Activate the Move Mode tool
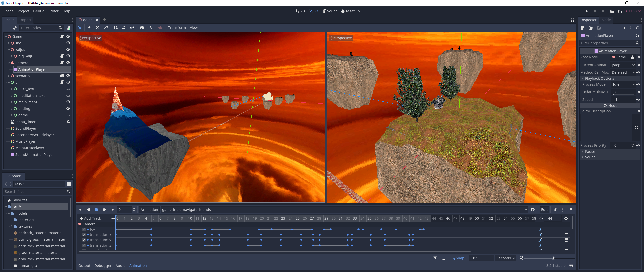The height and width of the screenshot is (272, 644). (x=89, y=28)
